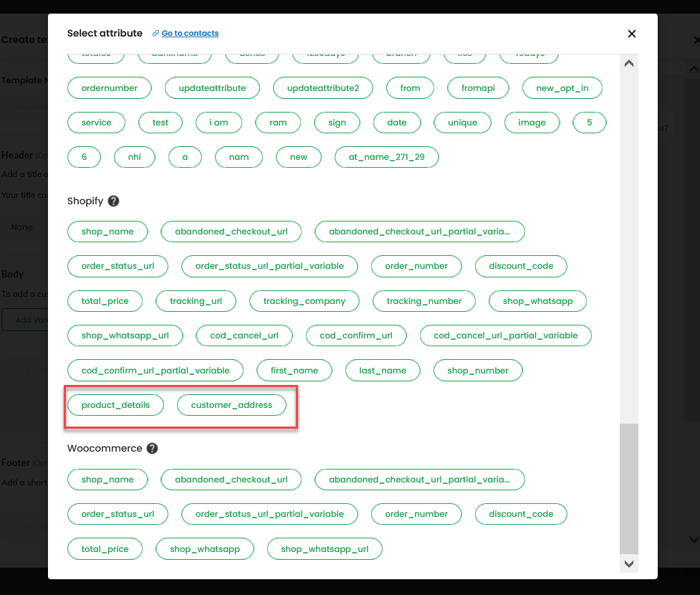Select the cod_confirm_url attribute
This screenshot has height=595, width=700.
point(356,335)
